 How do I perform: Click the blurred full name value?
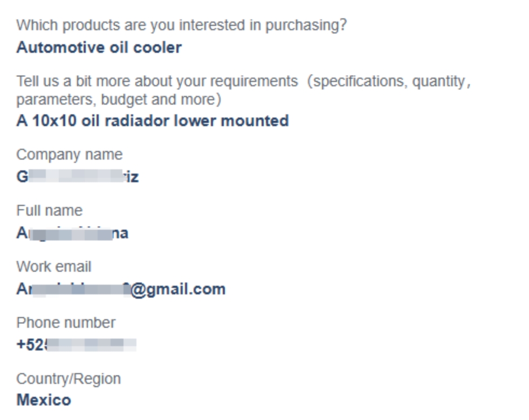pyautogui.click(x=72, y=233)
